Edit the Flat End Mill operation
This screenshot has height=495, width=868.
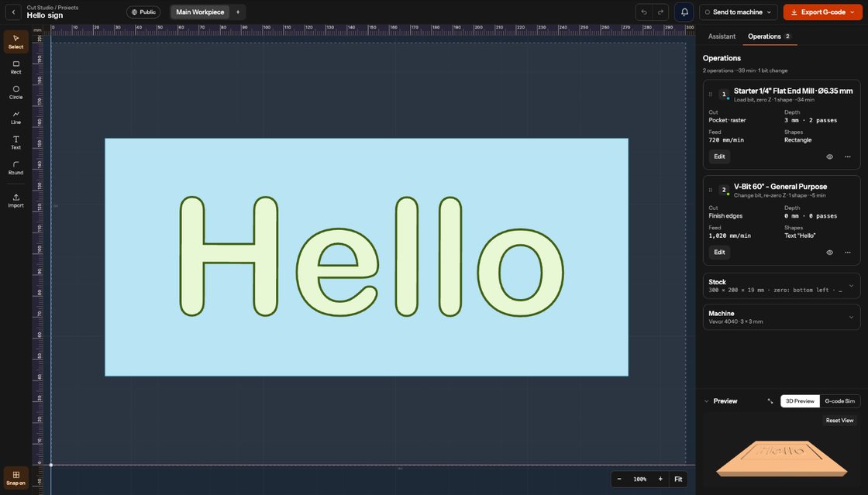tap(719, 156)
